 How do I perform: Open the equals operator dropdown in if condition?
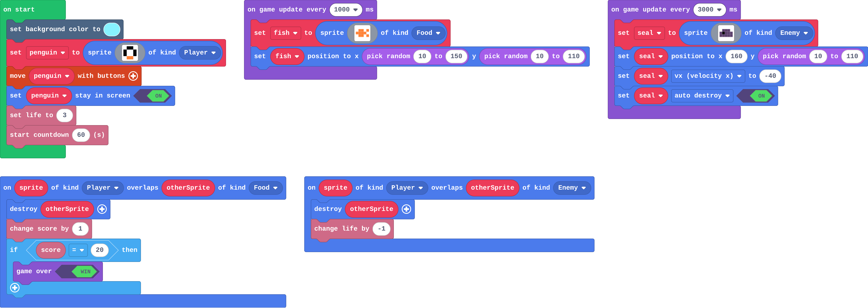click(78, 250)
